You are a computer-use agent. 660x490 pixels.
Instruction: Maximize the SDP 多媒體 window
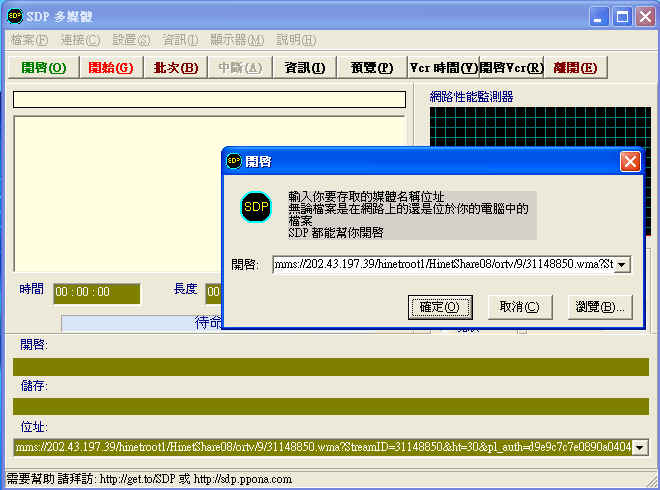(x=622, y=17)
